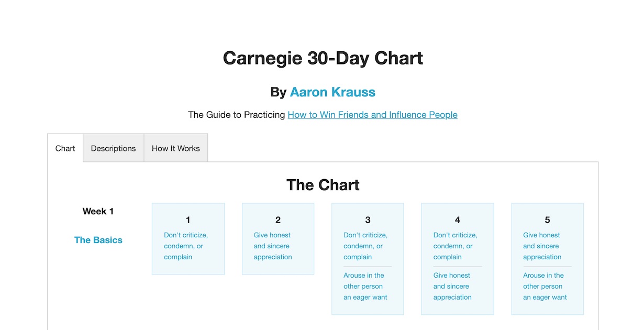Screen dimensions: 644x330
Task: Click Day 5 Give honest and sincere appreciation
Action: click(542, 246)
